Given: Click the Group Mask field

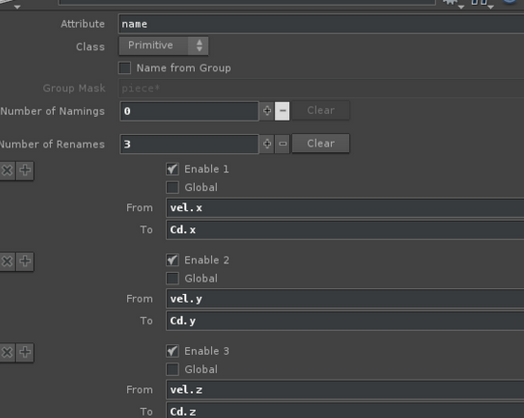Looking at the screenshot, I should coord(321,88).
